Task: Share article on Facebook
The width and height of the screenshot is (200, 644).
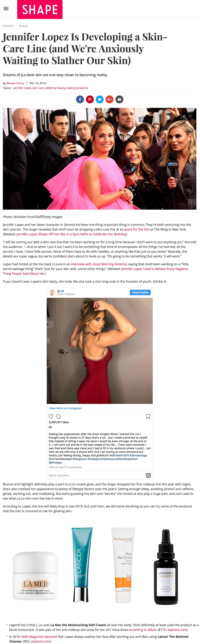Action: point(80,99)
